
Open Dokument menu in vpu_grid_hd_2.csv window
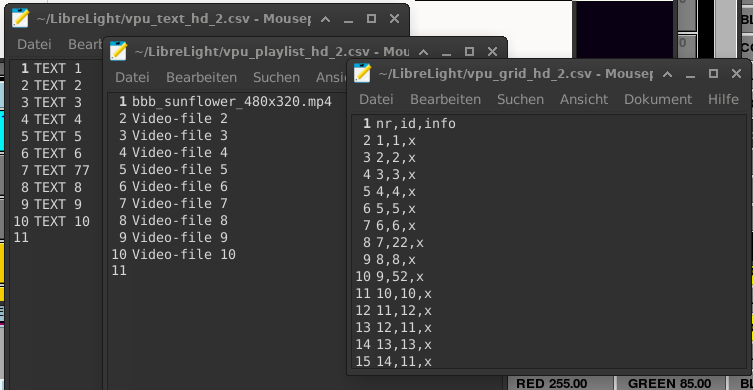pos(658,99)
